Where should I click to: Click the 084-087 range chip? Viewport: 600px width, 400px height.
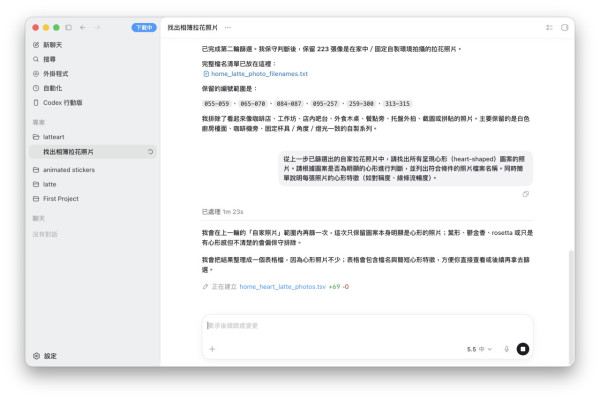pyautogui.click(x=289, y=104)
